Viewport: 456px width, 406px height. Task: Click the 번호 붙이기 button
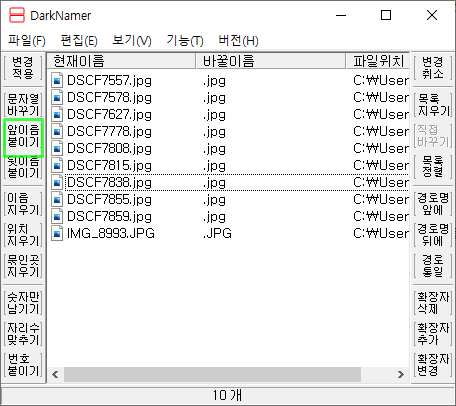tap(23, 365)
